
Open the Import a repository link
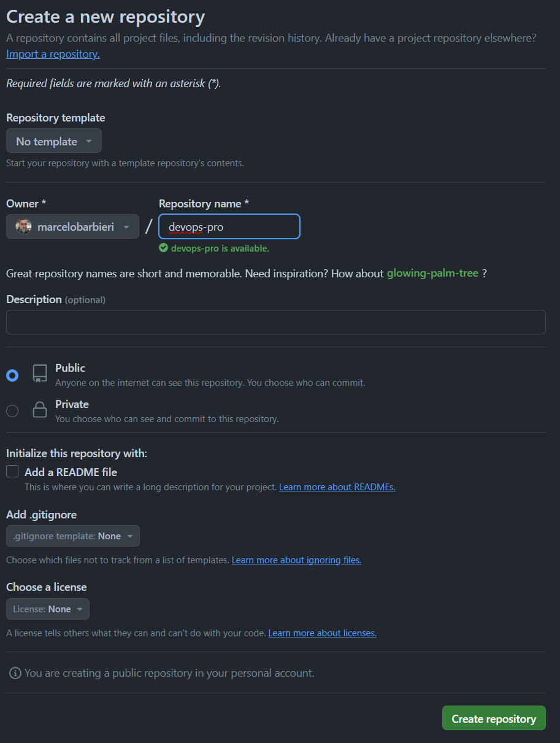point(53,54)
